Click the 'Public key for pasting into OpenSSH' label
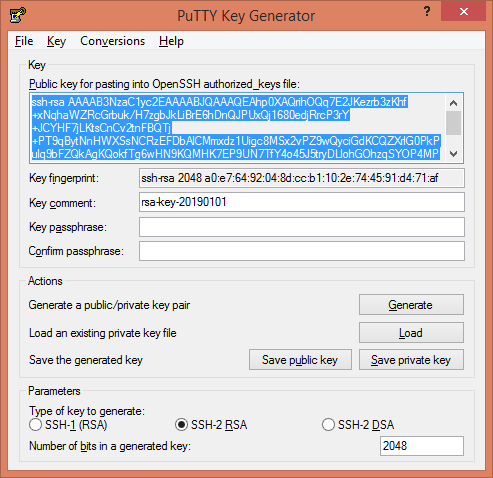 click(x=164, y=84)
